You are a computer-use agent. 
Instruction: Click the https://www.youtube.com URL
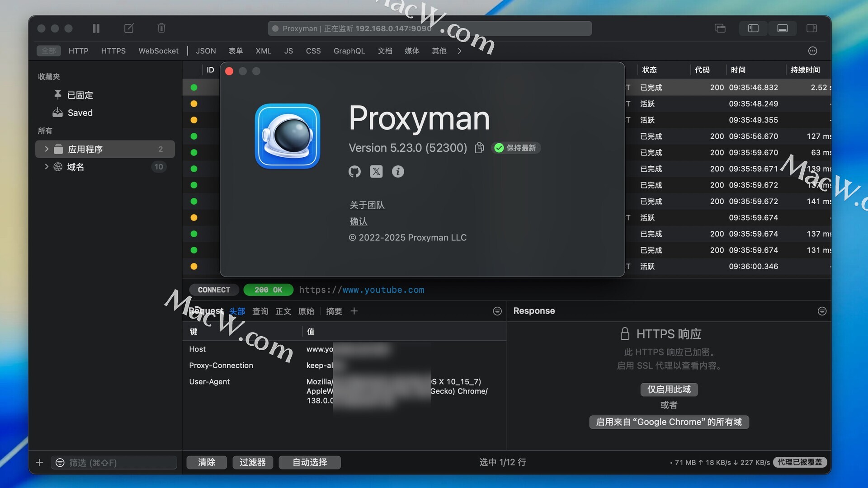tap(362, 290)
